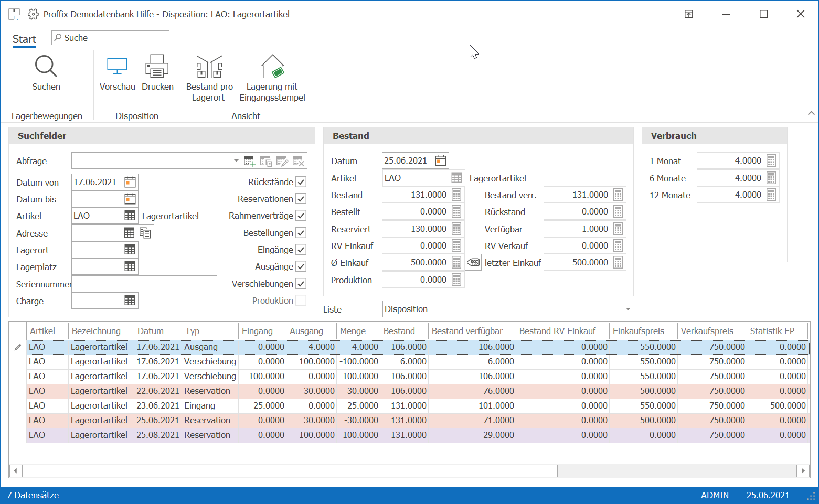Select the Start ribbon tab
The width and height of the screenshot is (819, 504).
(x=24, y=39)
